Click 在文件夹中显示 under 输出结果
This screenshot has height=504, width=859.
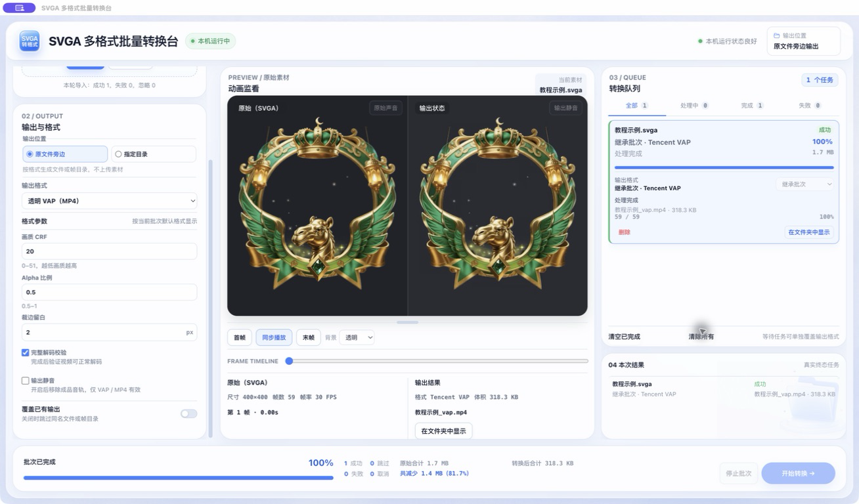(x=443, y=431)
